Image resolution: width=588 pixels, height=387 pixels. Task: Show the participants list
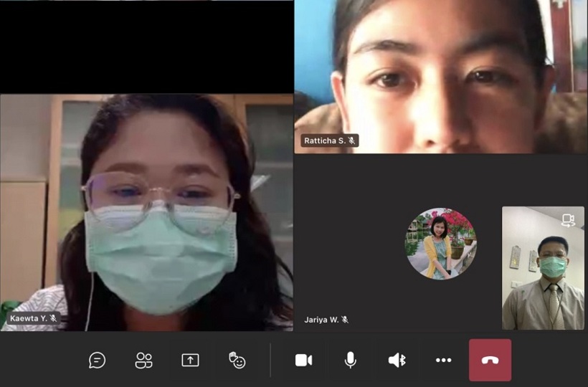point(144,360)
